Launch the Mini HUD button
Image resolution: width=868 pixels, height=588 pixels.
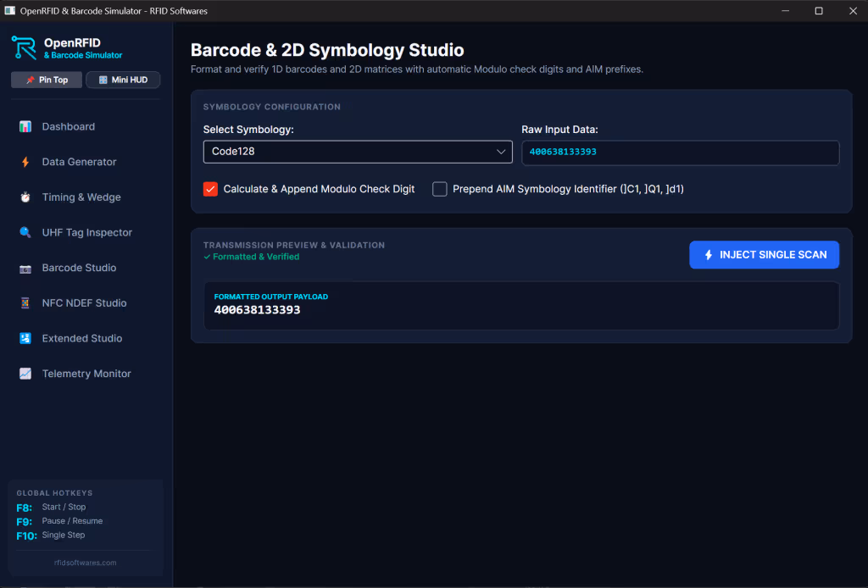click(x=123, y=80)
